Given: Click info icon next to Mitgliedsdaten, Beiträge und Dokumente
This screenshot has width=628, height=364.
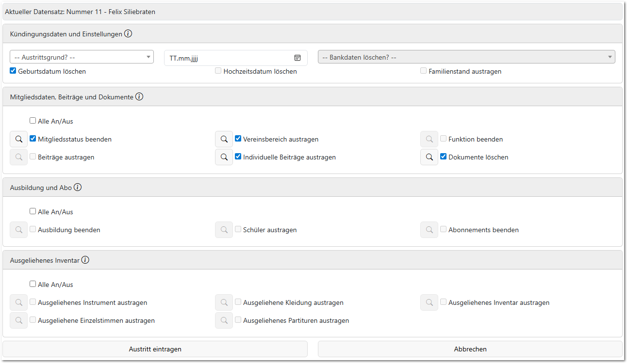Looking at the screenshot, I should [139, 97].
